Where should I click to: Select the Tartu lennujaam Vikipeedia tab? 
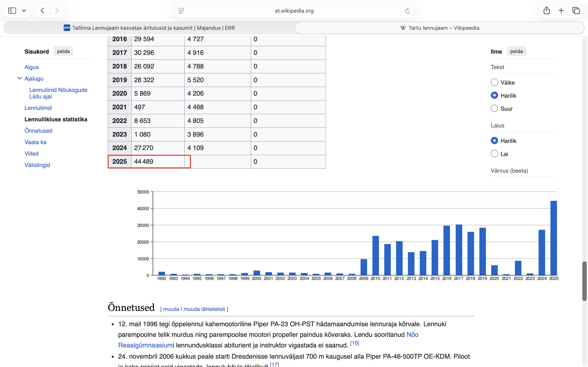(x=439, y=28)
